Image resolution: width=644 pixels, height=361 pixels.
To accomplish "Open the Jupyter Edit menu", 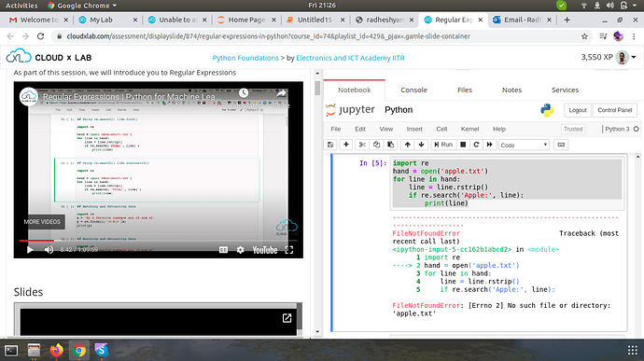I will tap(360, 129).
